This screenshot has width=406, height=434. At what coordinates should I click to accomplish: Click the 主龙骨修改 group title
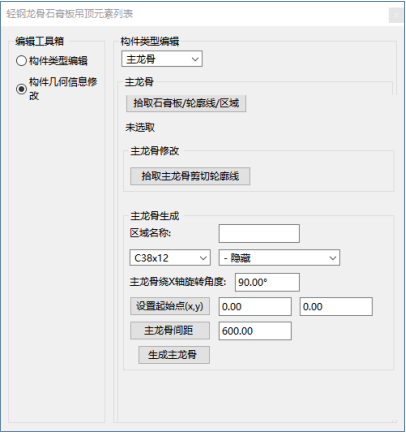(155, 151)
